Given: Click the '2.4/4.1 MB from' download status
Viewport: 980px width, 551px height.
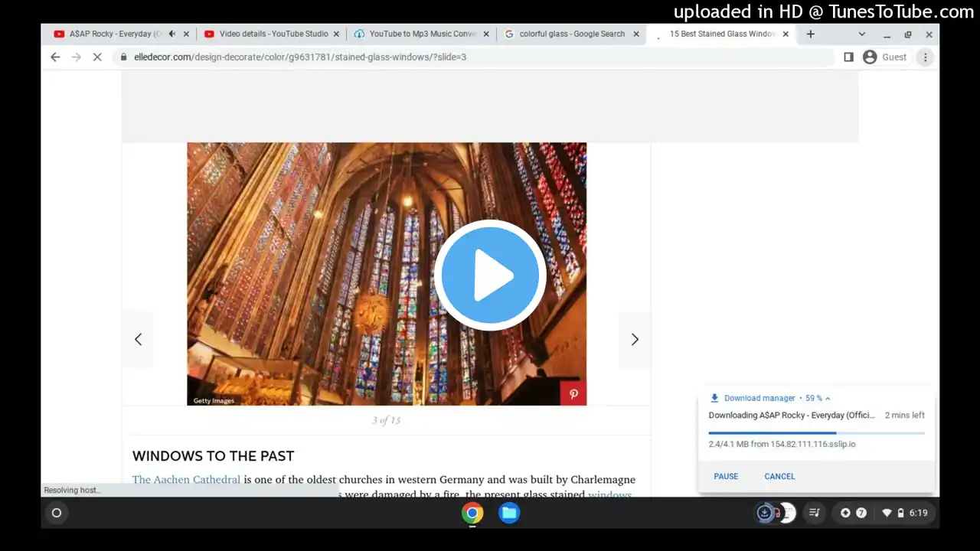Looking at the screenshot, I should click(x=782, y=444).
